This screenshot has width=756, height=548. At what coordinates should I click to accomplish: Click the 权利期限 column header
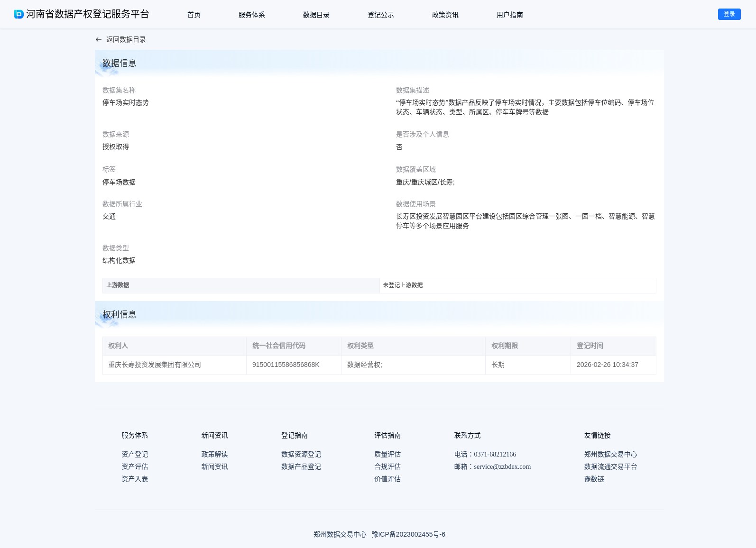click(x=528, y=346)
